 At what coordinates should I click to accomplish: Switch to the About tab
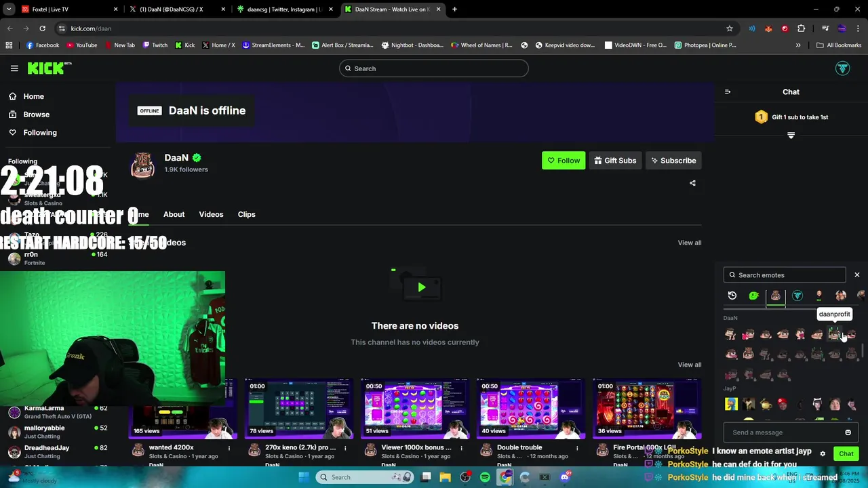pos(174,214)
